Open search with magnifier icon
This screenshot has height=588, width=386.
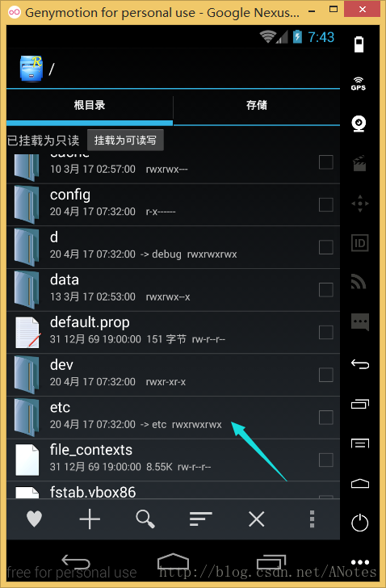[x=145, y=519]
